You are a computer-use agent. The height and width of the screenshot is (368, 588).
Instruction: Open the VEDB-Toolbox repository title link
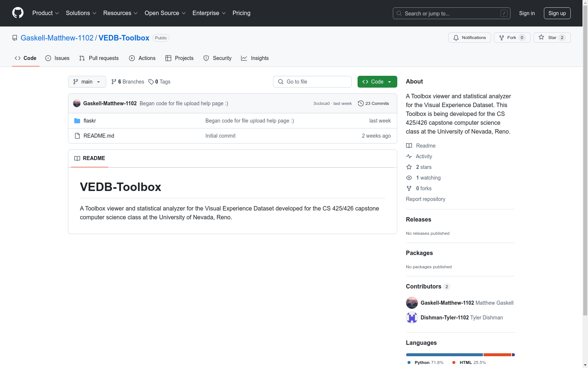tap(124, 38)
